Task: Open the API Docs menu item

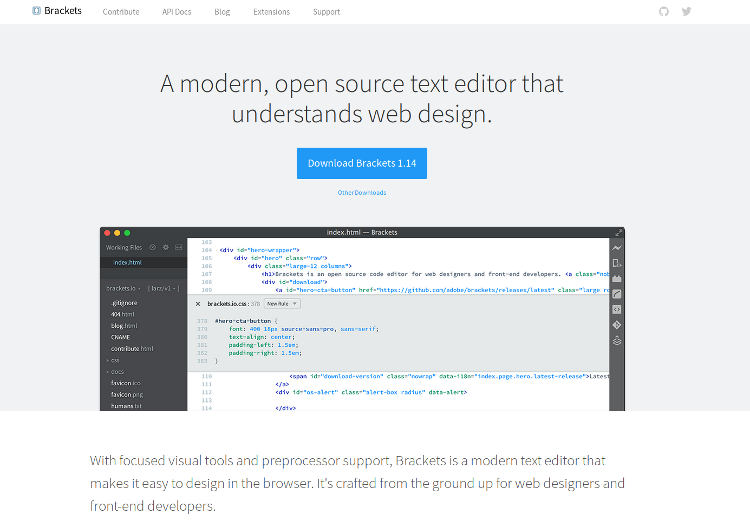Action: tap(176, 12)
